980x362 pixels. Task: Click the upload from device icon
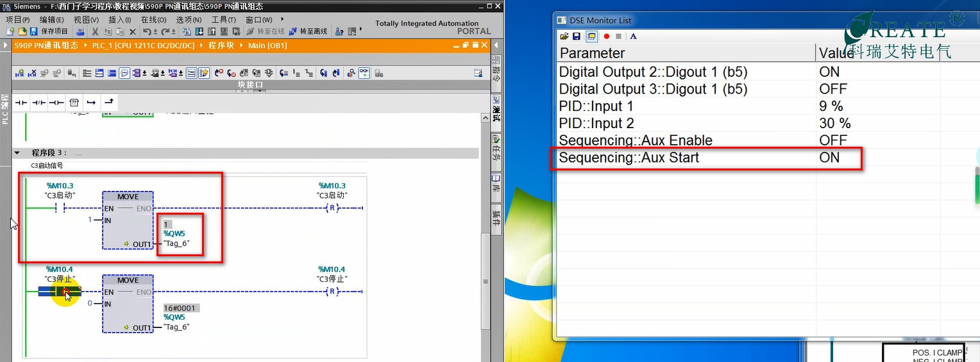click(212, 31)
